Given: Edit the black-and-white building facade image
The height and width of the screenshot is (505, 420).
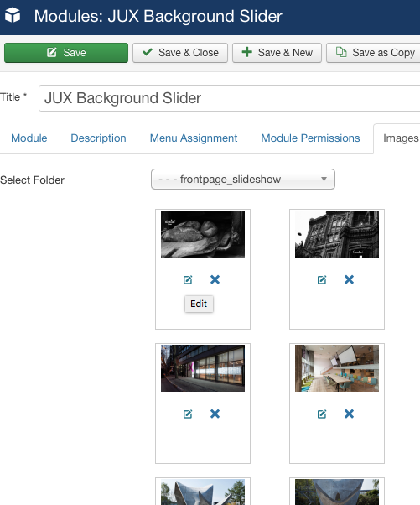Looking at the screenshot, I should tap(322, 279).
